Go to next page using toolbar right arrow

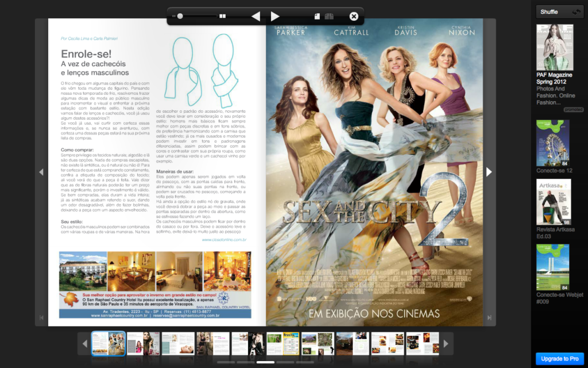(275, 16)
